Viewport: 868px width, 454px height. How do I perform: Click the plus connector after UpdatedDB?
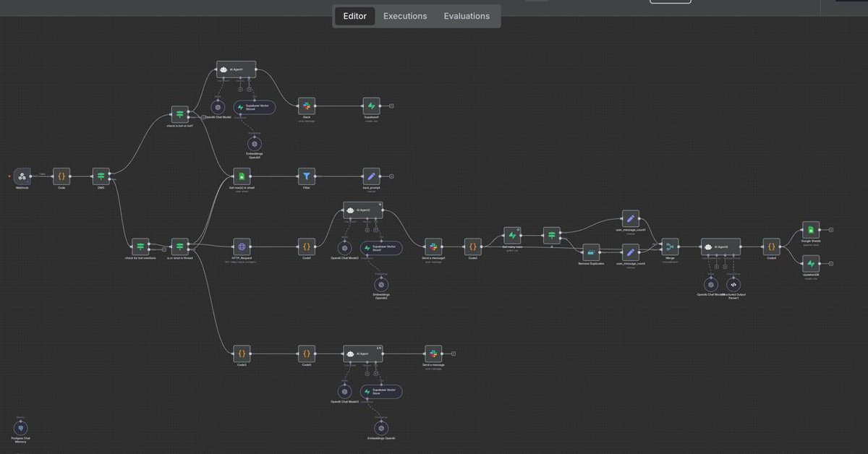(x=831, y=264)
